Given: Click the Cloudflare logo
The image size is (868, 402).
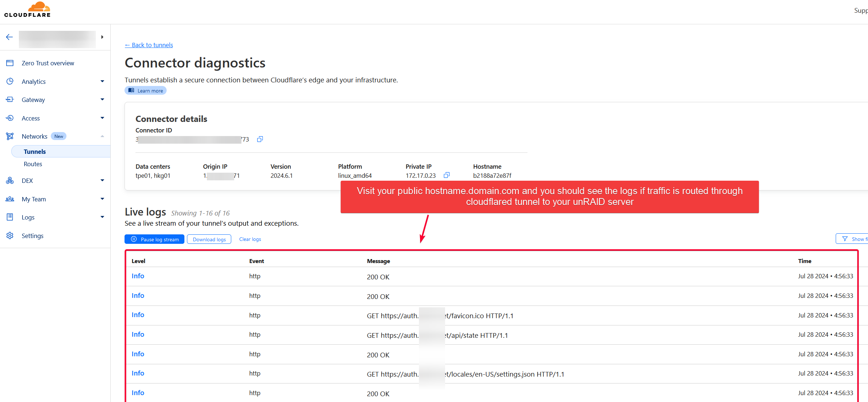Looking at the screenshot, I should click(x=28, y=10).
